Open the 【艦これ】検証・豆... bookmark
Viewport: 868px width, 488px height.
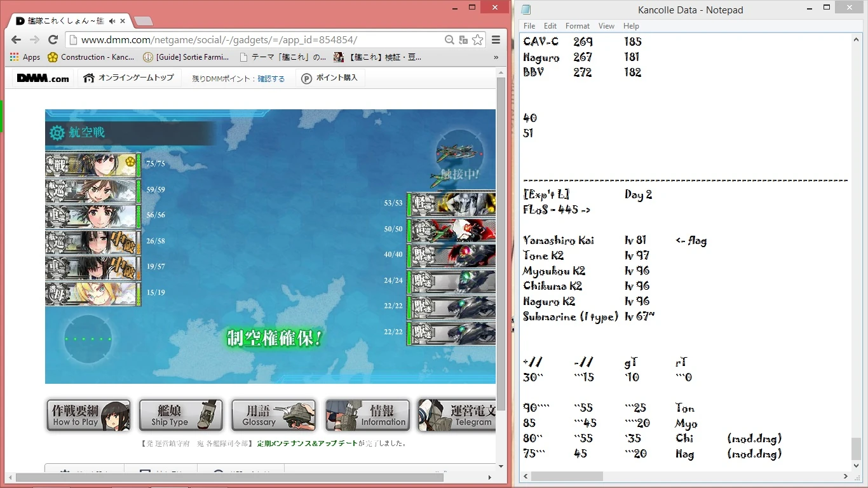pyautogui.click(x=377, y=57)
